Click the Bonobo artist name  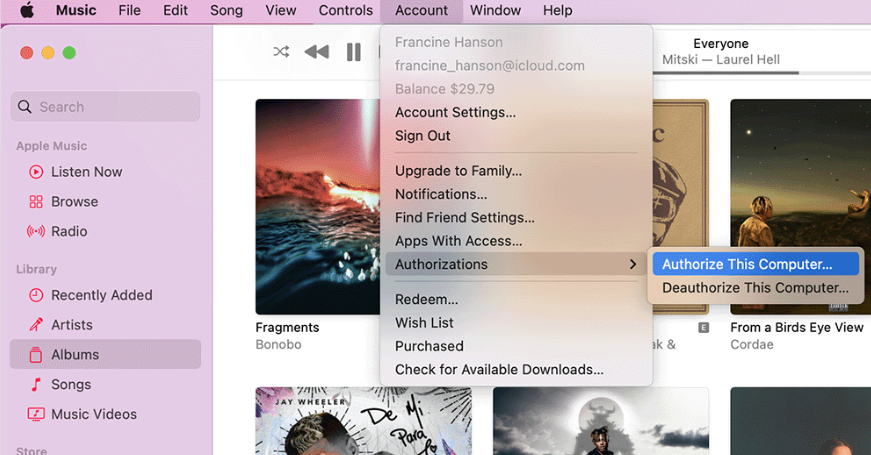278,345
